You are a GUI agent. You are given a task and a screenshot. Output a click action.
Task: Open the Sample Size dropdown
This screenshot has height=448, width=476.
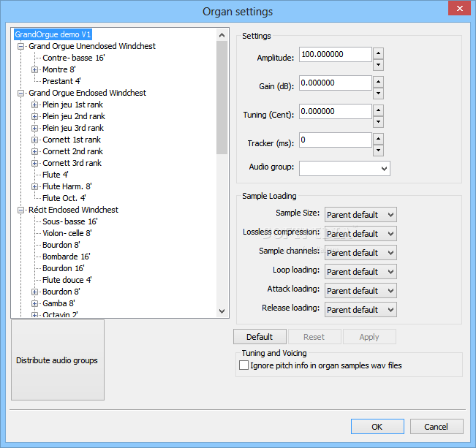360,215
